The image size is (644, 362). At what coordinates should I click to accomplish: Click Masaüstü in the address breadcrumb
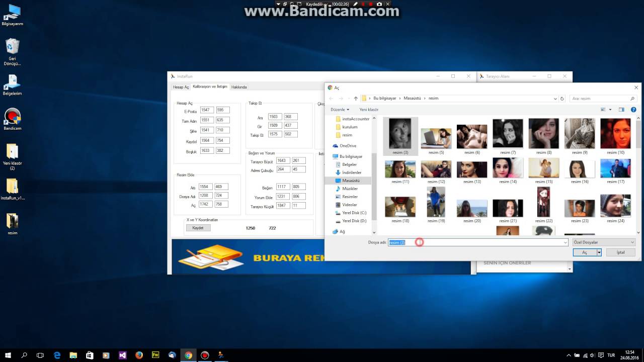412,99
